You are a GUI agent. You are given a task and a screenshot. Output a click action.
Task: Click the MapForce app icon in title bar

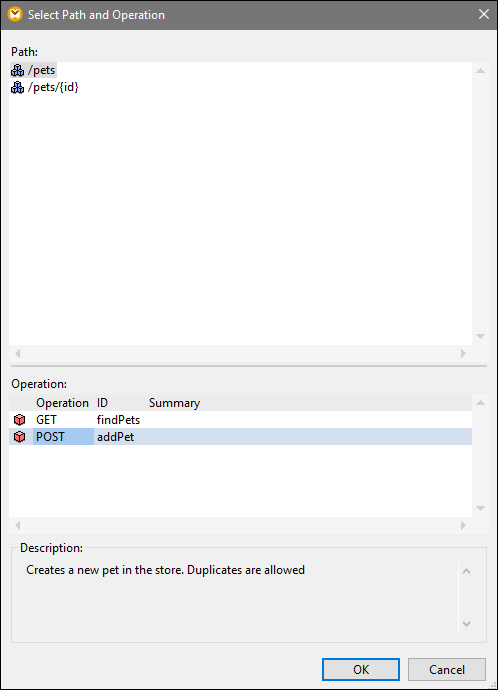(15, 14)
